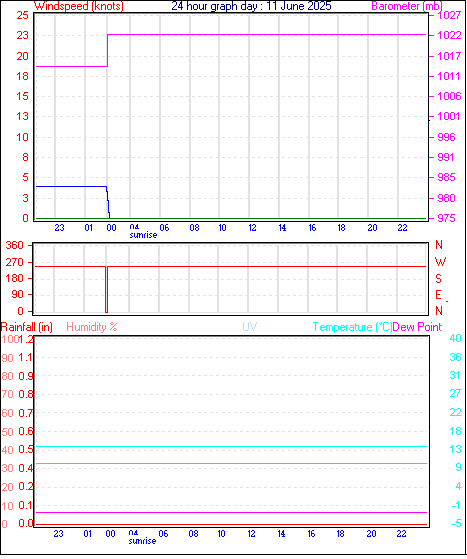Click the 23 knots windspeed label
467x559 pixels.
pyautogui.click(x=22, y=35)
